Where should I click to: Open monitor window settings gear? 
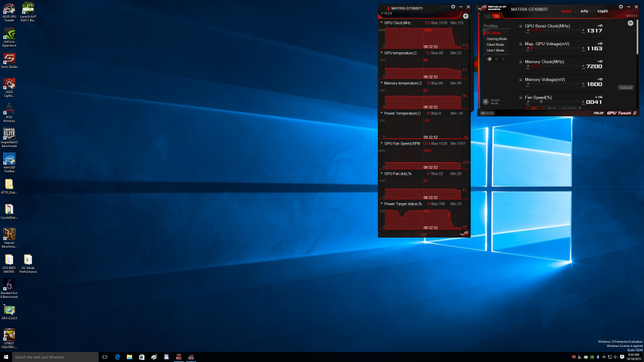point(453,7)
